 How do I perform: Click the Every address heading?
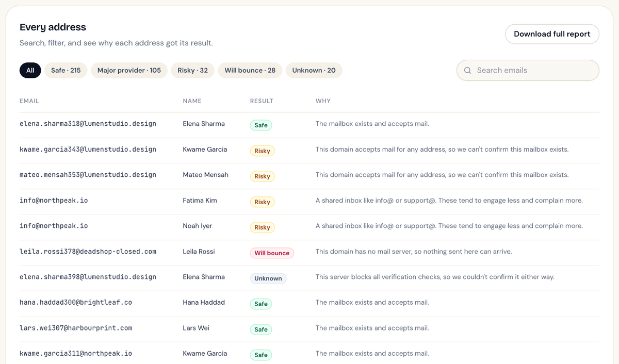pos(53,27)
